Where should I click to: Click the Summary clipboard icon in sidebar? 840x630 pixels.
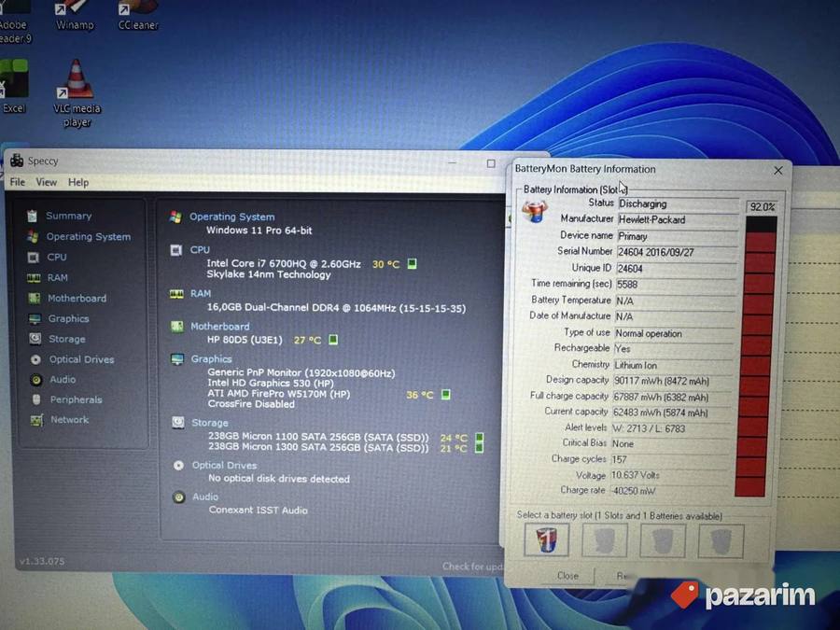click(x=32, y=216)
